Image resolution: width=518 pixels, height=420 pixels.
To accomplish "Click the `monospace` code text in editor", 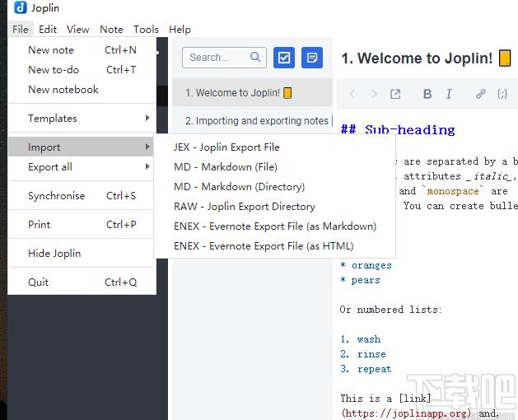I will (x=453, y=191).
